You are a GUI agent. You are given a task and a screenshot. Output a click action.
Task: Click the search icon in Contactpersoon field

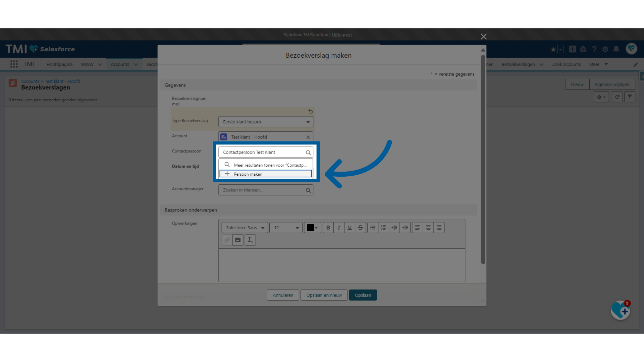[x=308, y=153]
